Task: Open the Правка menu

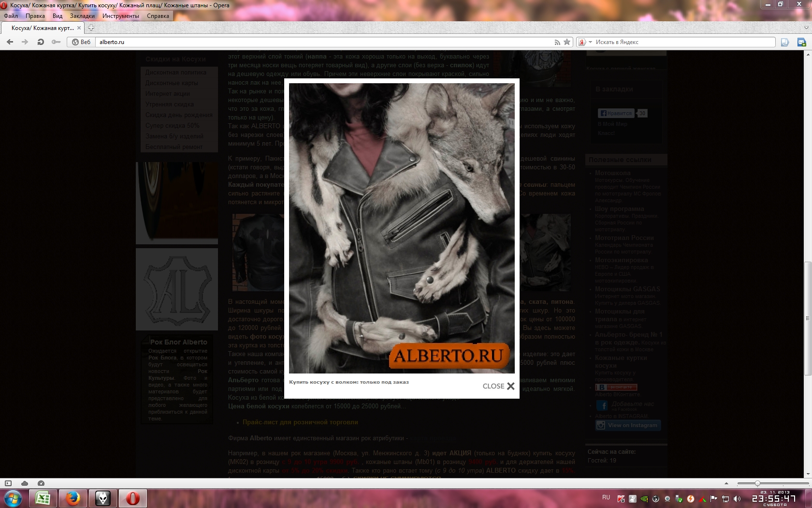Action: coord(35,16)
